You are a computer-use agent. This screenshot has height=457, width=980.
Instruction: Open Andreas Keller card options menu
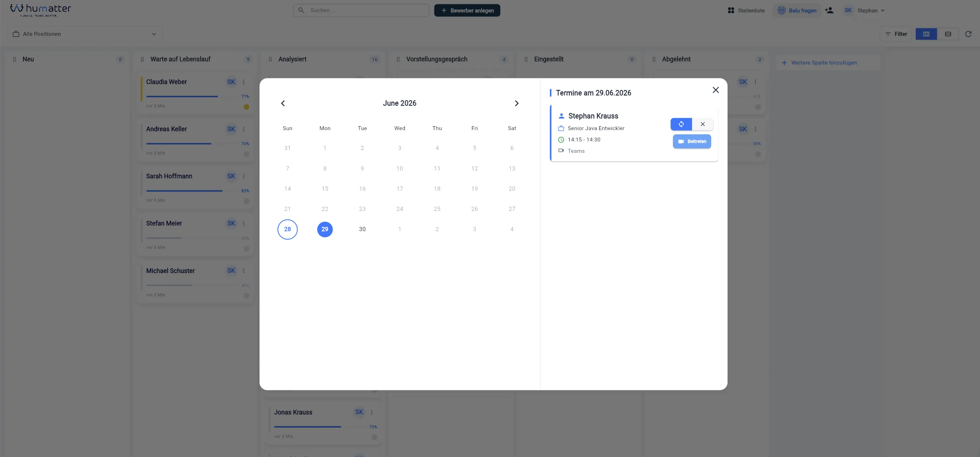[244, 129]
